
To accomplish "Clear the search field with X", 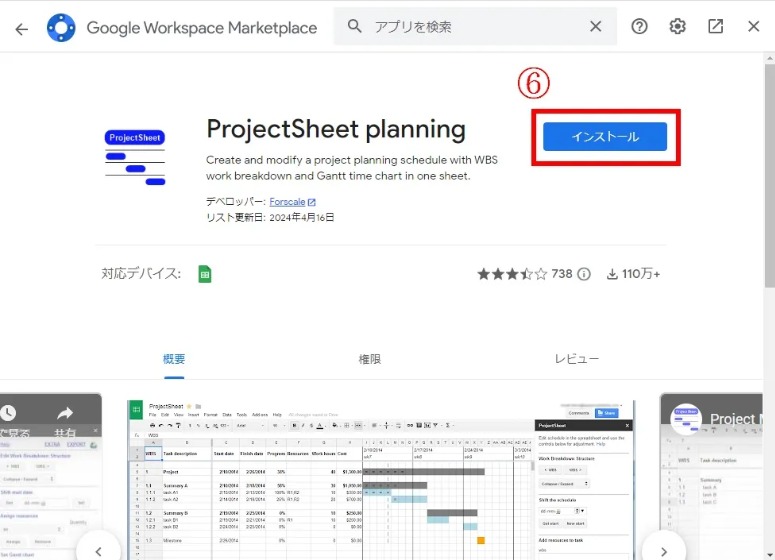I will (596, 26).
